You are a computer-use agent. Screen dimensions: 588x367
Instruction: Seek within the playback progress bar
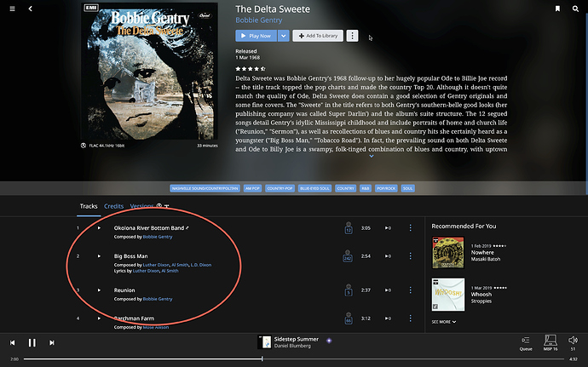click(x=294, y=358)
